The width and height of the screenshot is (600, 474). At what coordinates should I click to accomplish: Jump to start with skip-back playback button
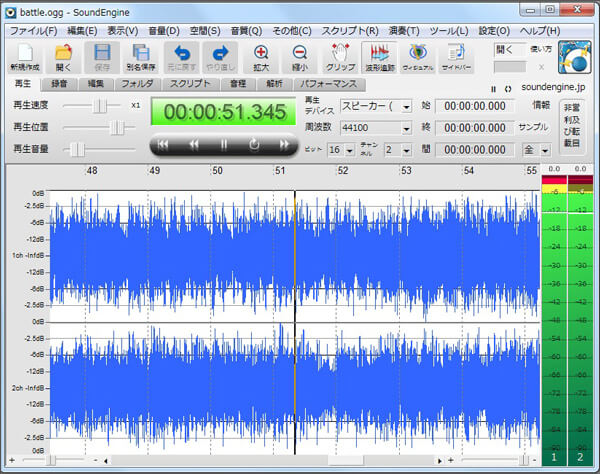[163, 145]
